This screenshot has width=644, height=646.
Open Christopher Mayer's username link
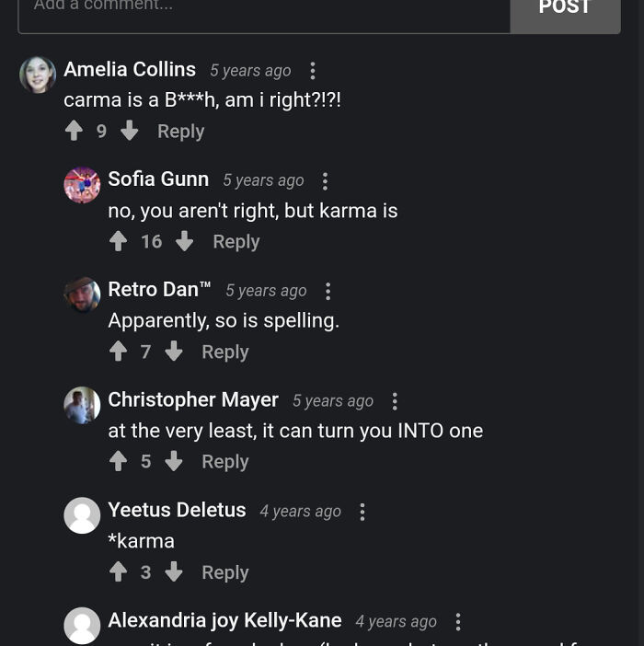(x=193, y=399)
